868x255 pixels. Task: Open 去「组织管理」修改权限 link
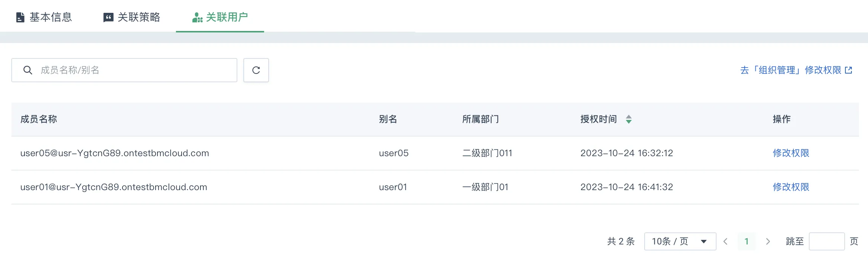(796, 70)
